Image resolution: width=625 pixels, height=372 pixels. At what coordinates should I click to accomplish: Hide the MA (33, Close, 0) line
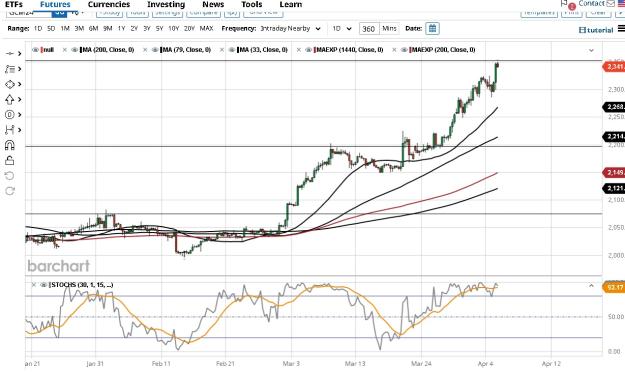pyautogui.click(x=232, y=50)
